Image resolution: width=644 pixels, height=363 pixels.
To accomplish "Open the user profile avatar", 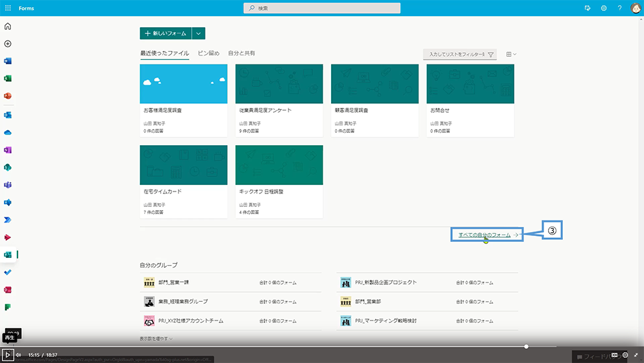I will click(x=635, y=8).
